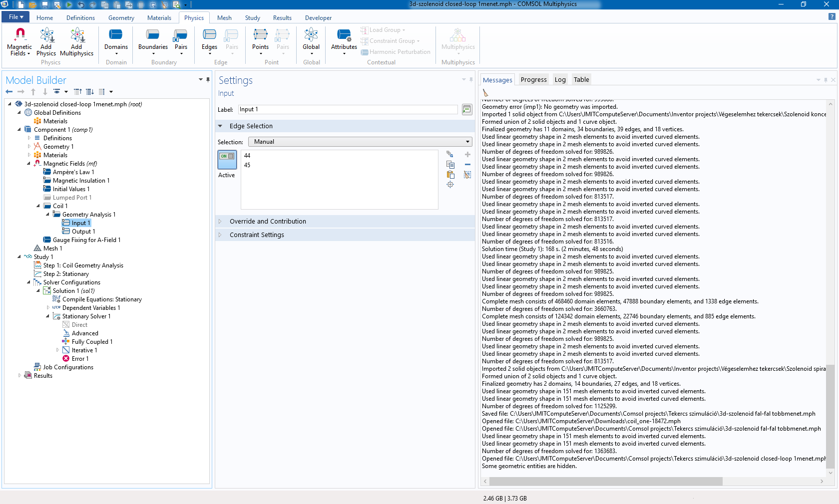839x504 pixels.
Task: Toggle the Active selection switch
Action: (x=227, y=160)
